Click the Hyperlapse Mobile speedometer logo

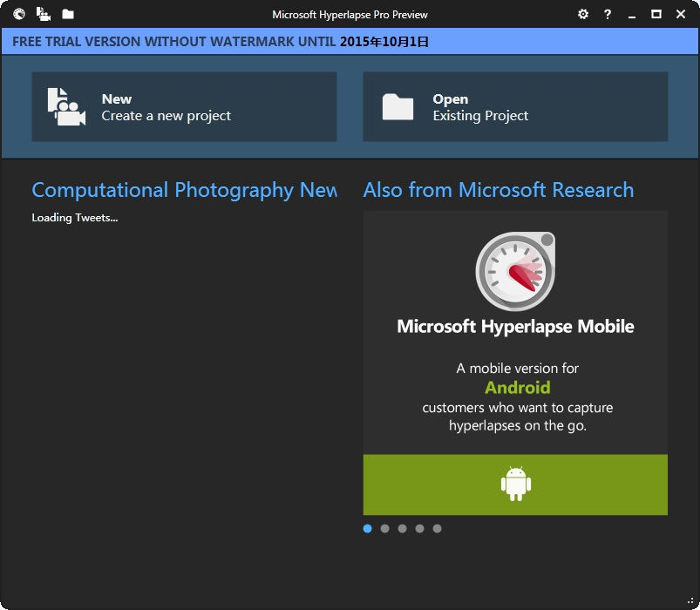[x=515, y=271]
